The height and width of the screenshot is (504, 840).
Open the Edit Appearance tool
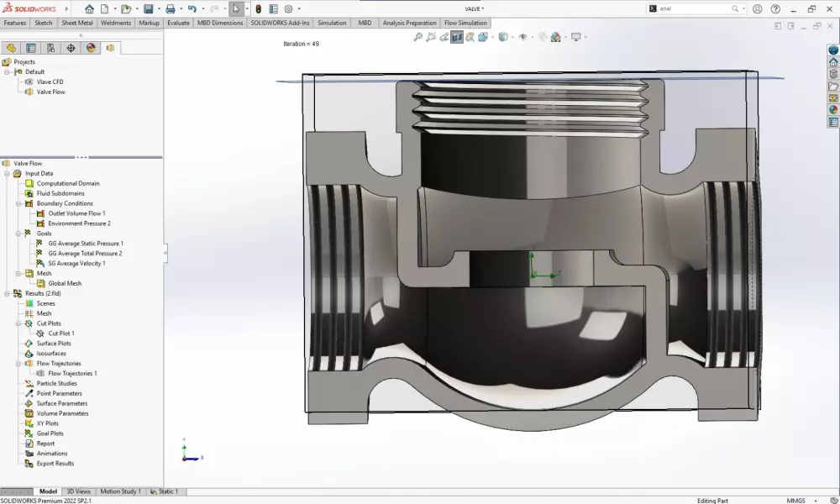(542, 37)
